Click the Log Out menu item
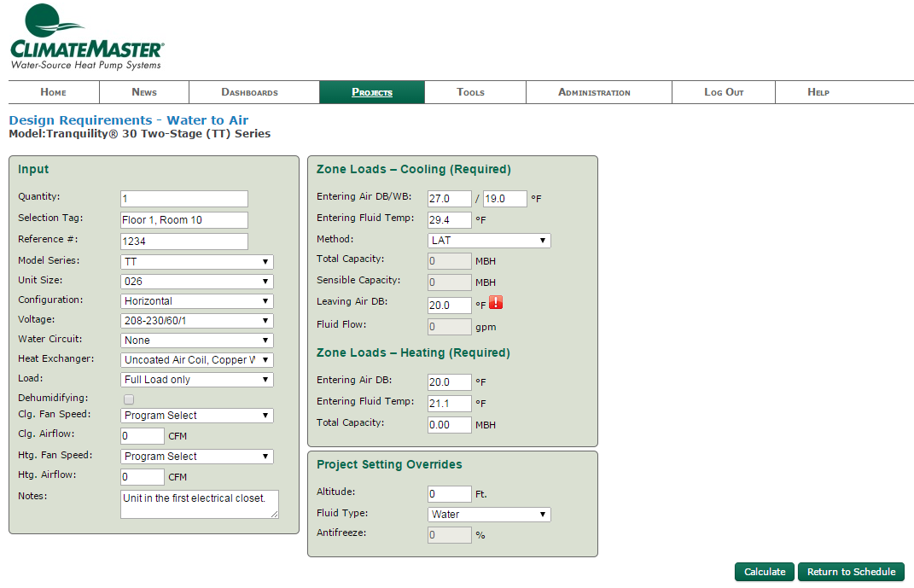914x588 pixels. pos(724,92)
